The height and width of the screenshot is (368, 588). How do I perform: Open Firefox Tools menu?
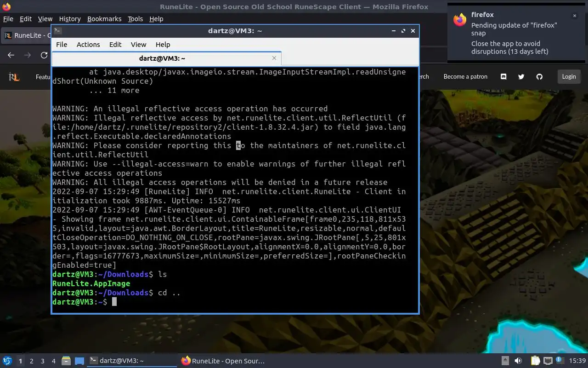point(135,19)
